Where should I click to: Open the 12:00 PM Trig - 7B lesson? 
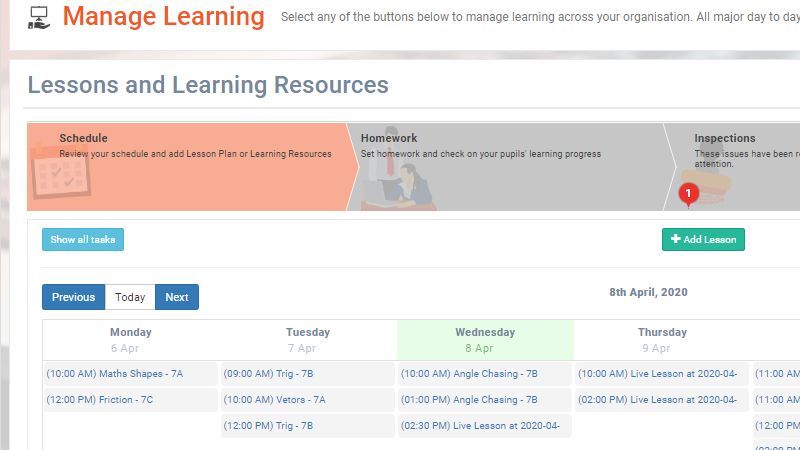click(308, 426)
